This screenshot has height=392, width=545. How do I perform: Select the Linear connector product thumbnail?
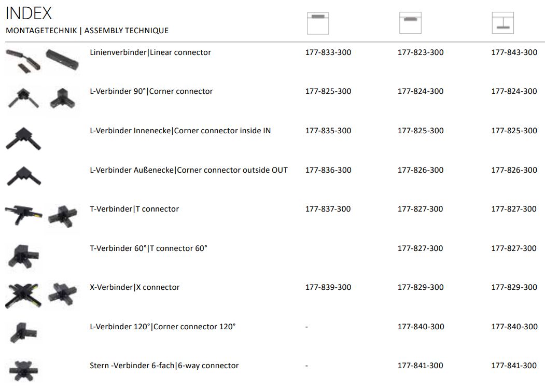pos(43,61)
